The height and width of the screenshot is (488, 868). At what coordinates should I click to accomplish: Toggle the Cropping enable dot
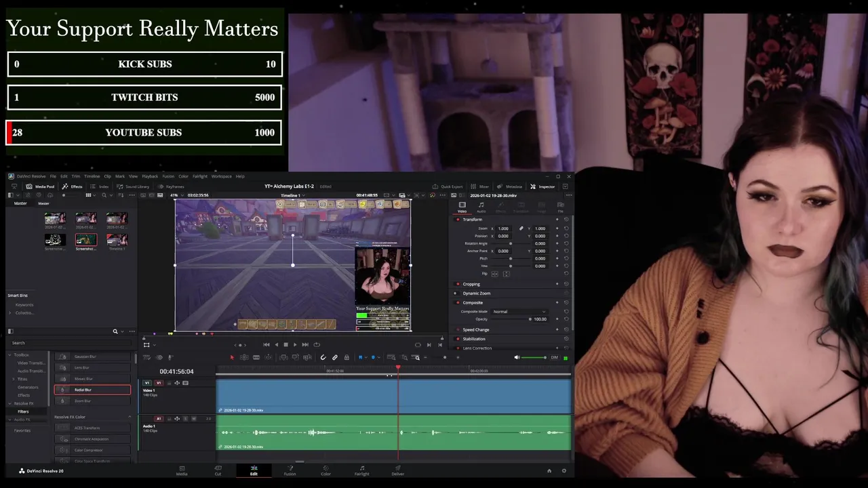(x=458, y=284)
